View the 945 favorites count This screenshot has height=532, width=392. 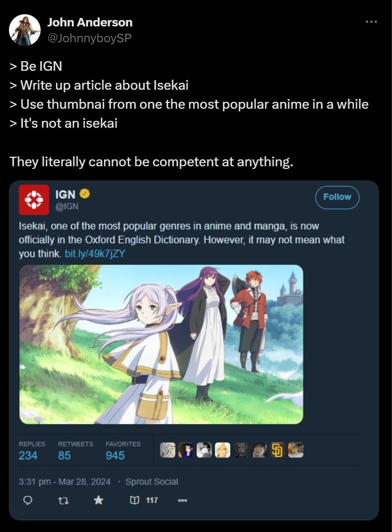[116, 455]
